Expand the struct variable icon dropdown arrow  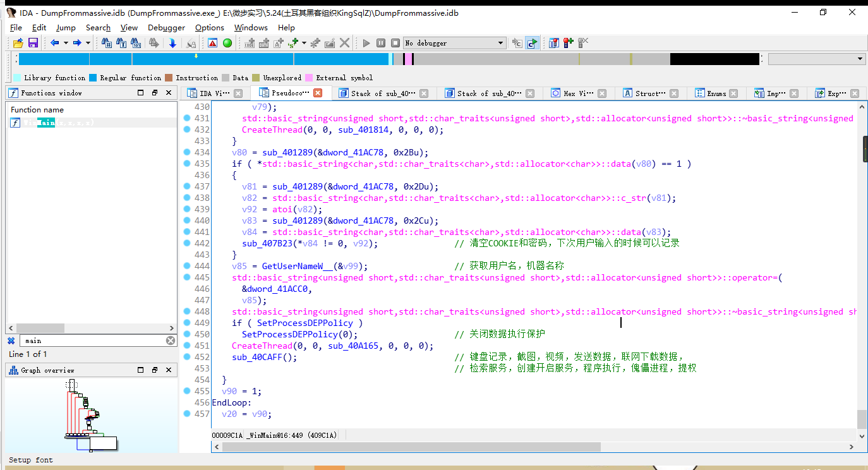[304, 43]
